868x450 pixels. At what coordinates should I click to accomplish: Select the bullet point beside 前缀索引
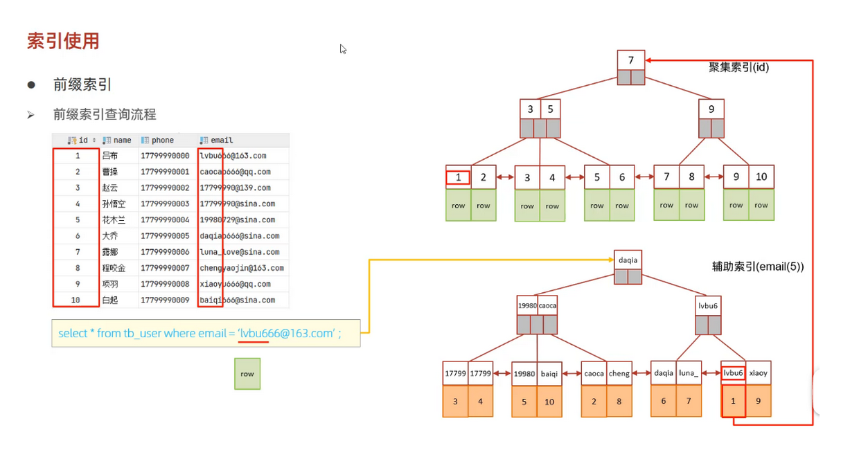point(31,85)
